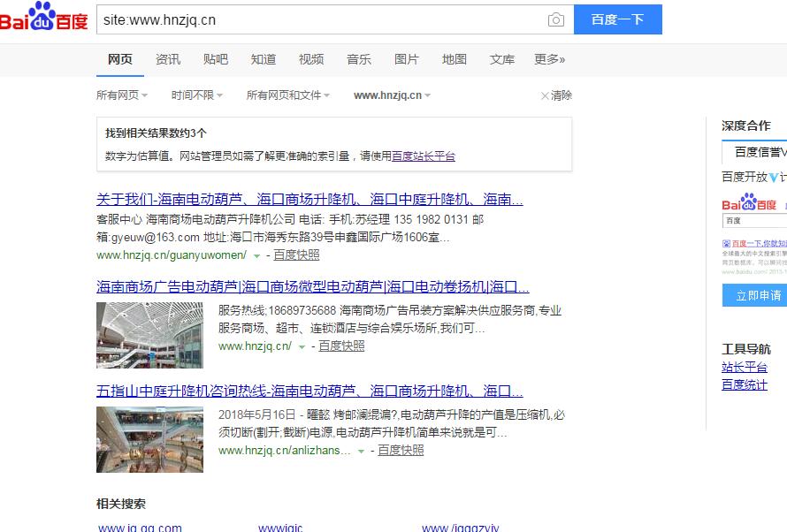Expand the 所有网页和文件 dropdown
Screen dimensions: 787x532
287,95
